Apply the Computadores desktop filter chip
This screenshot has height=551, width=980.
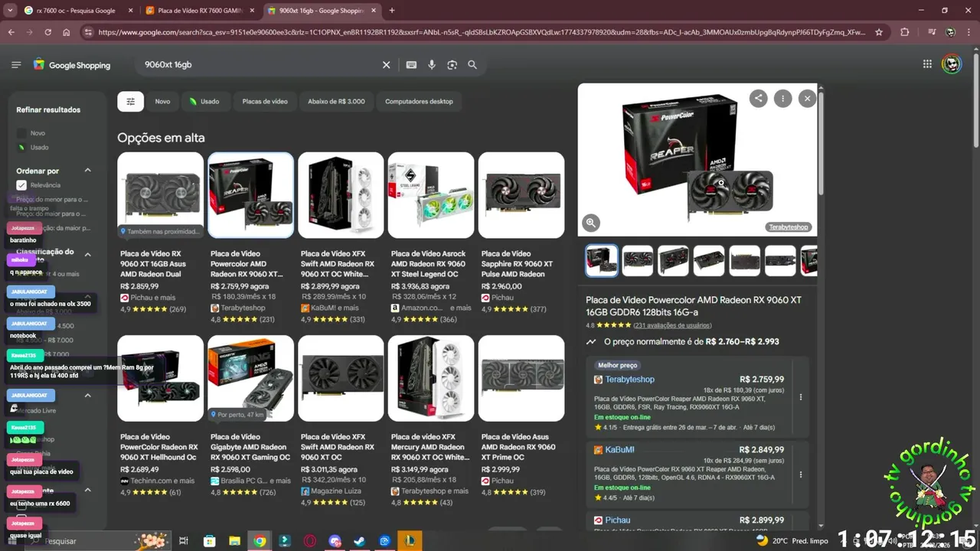pyautogui.click(x=419, y=101)
